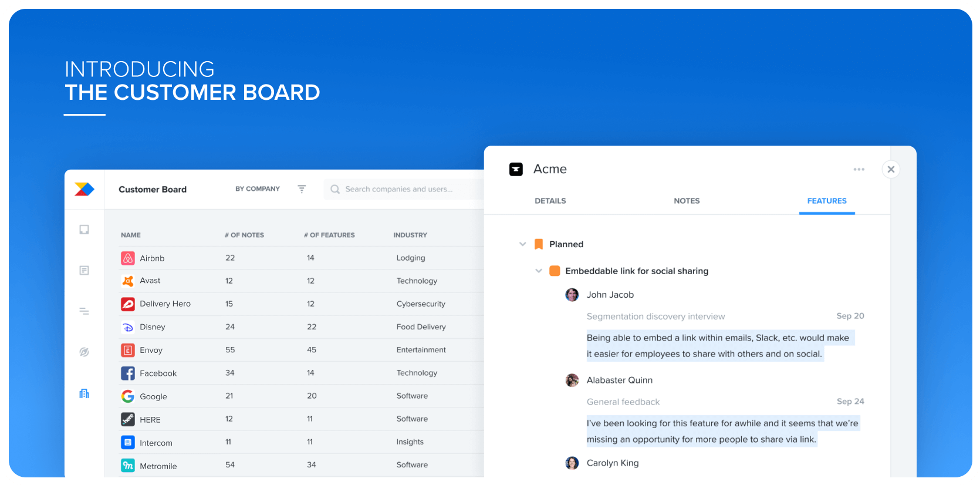The image size is (980, 485).
Task: Click the HERE logo icon
Action: pos(128,419)
